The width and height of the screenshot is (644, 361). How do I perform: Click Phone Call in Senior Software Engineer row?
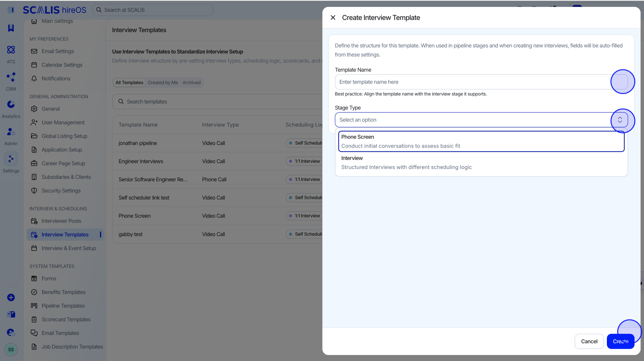(x=214, y=179)
